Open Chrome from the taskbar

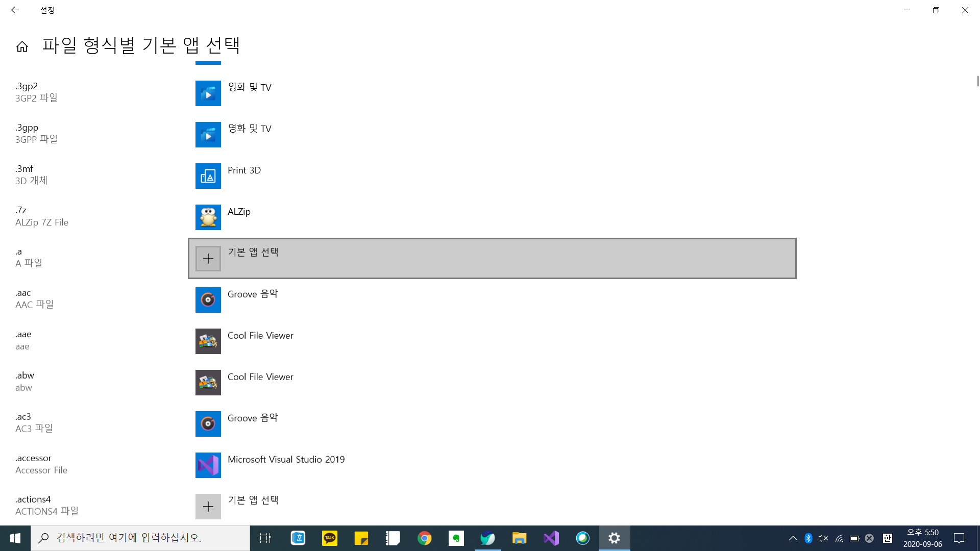pyautogui.click(x=424, y=538)
